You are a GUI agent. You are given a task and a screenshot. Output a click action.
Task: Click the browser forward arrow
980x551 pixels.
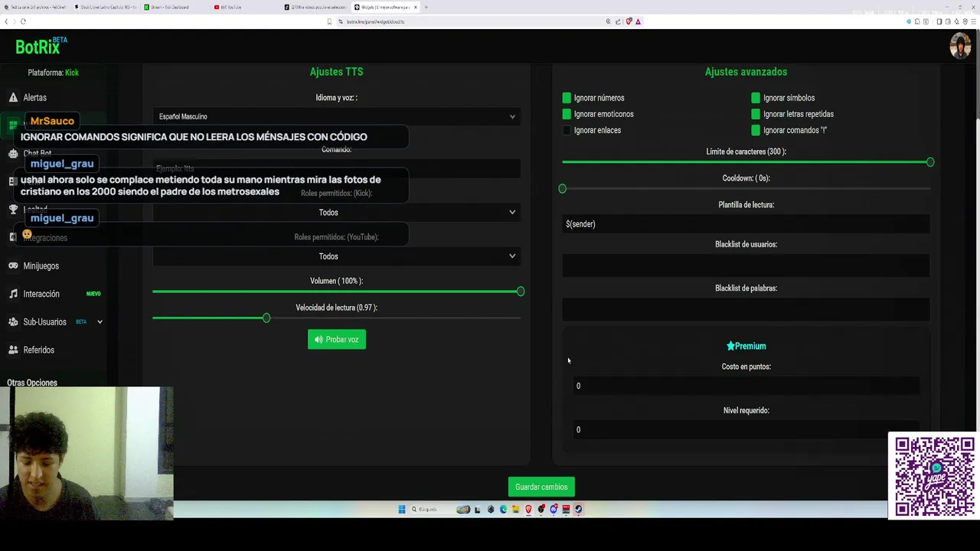tap(15, 21)
